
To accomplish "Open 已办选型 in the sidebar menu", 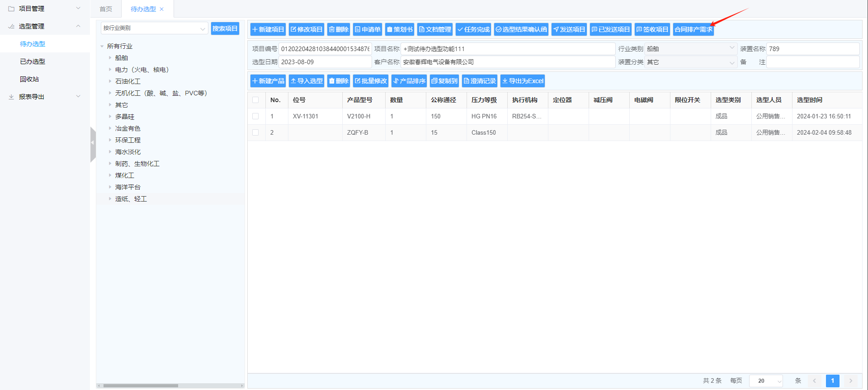I will (x=33, y=61).
